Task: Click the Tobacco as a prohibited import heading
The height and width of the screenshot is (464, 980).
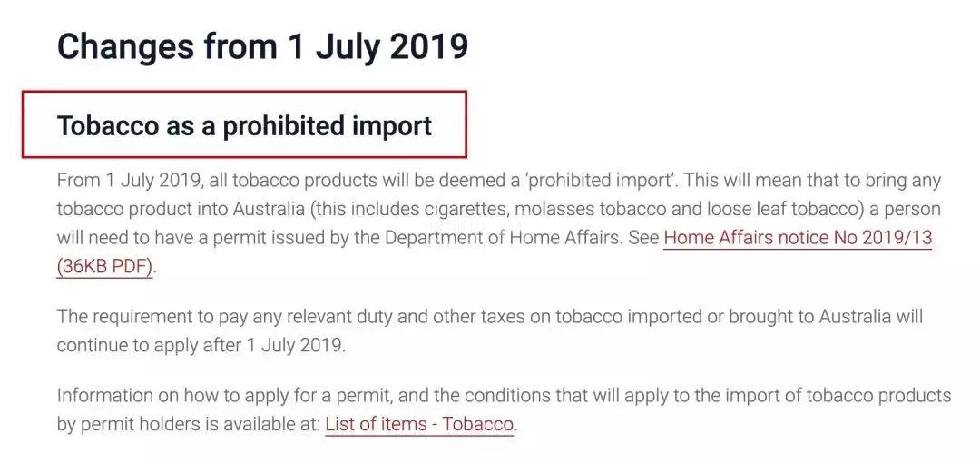Action: (x=244, y=125)
